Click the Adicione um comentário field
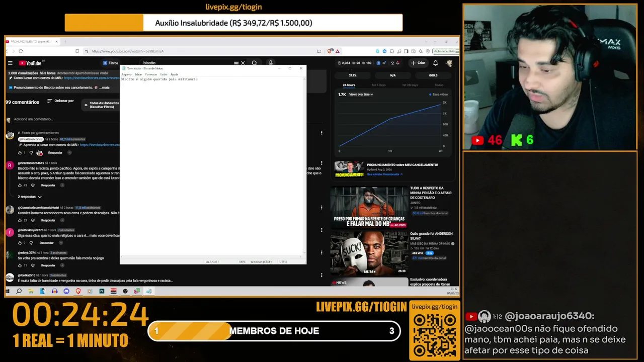This screenshot has height=362, width=644. [65, 119]
